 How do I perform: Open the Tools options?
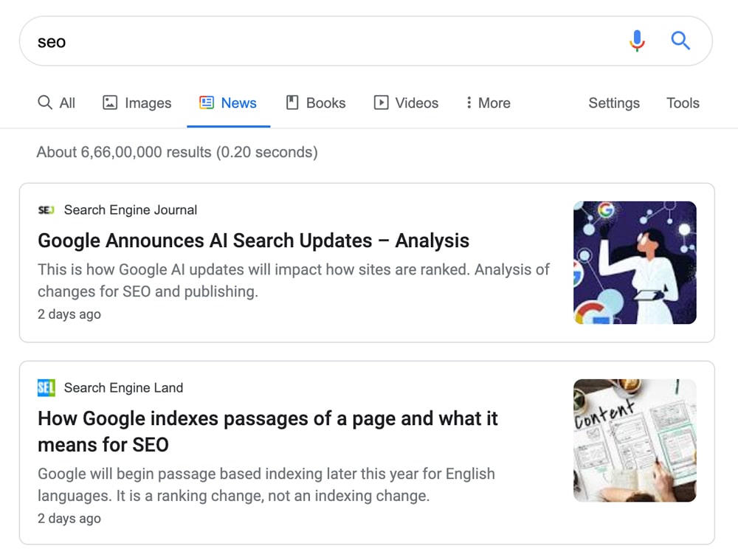(682, 103)
